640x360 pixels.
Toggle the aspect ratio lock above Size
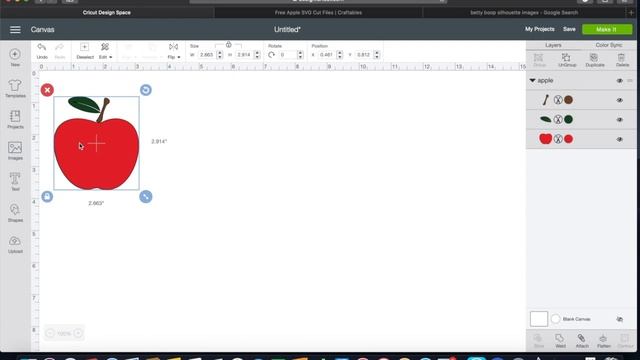click(229, 44)
